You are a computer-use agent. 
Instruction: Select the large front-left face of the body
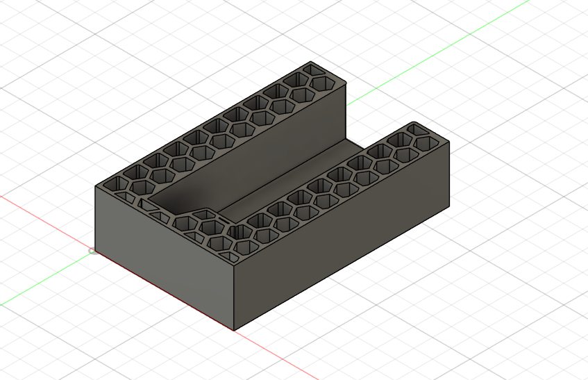coord(165,257)
